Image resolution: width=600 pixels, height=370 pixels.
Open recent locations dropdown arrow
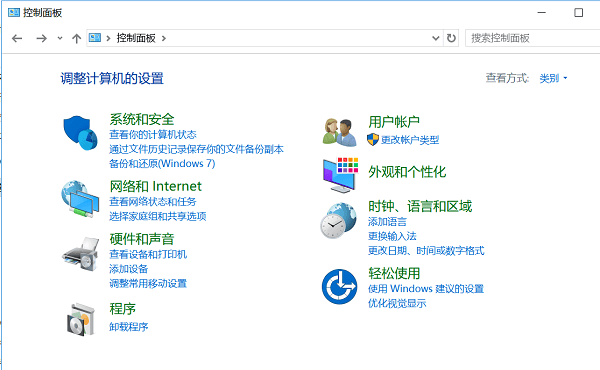tap(60, 38)
